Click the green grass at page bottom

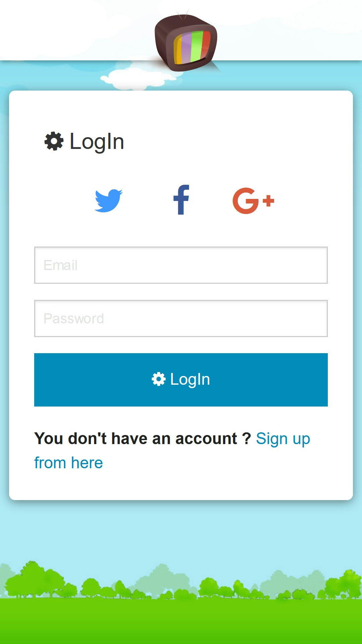(181, 621)
